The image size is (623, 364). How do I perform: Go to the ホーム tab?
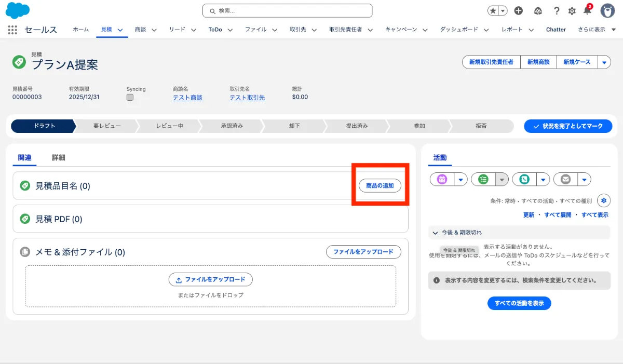80,30
